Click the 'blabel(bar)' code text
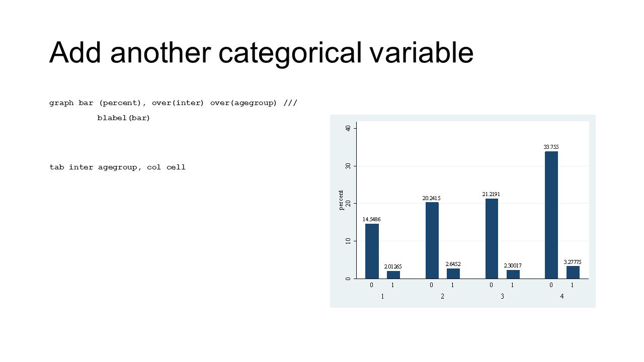 [x=124, y=118]
